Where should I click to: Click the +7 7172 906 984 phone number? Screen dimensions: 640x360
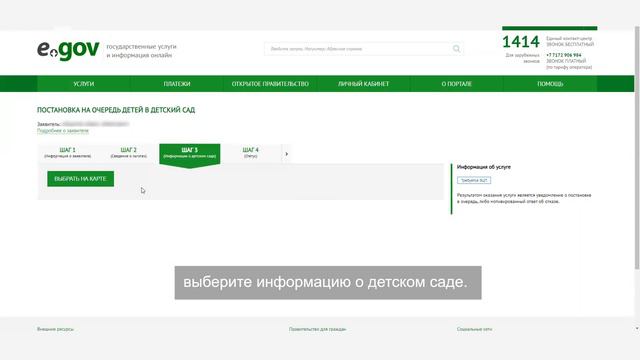tap(564, 55)
